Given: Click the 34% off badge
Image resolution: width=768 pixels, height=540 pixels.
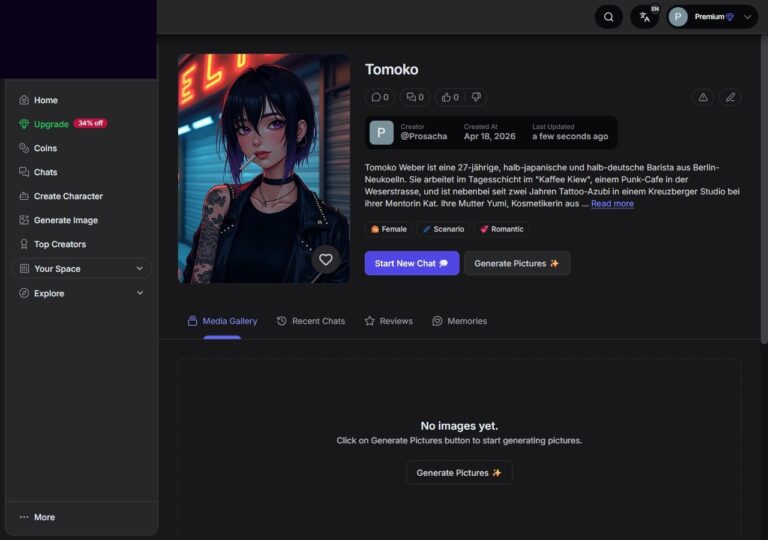Looking at the screenshot, I should click(91, 123).
